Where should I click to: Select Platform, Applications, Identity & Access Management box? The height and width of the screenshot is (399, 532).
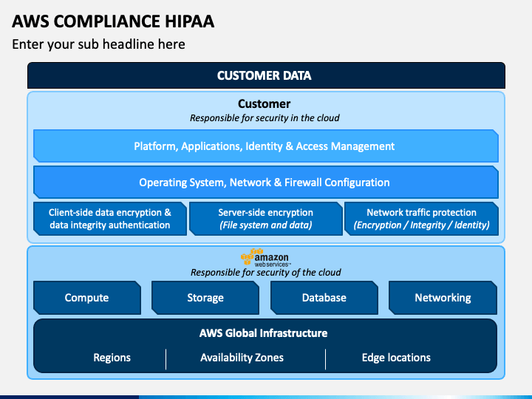pos(266,146)
